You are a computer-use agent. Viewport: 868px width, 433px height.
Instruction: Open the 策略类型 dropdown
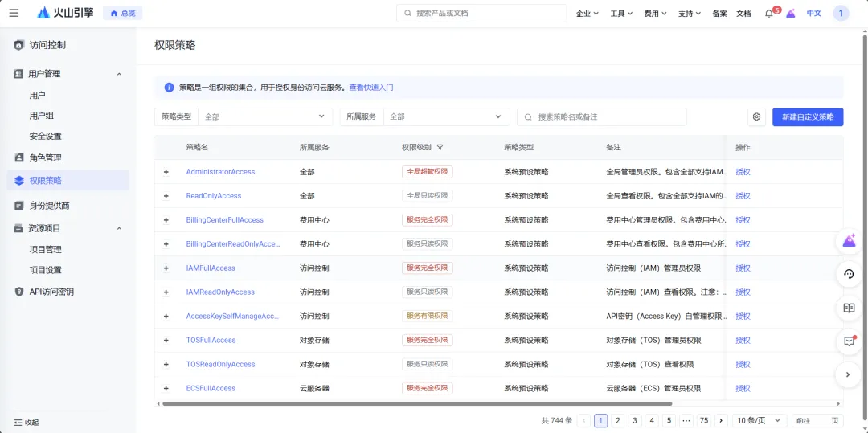[x=265, y=116]
